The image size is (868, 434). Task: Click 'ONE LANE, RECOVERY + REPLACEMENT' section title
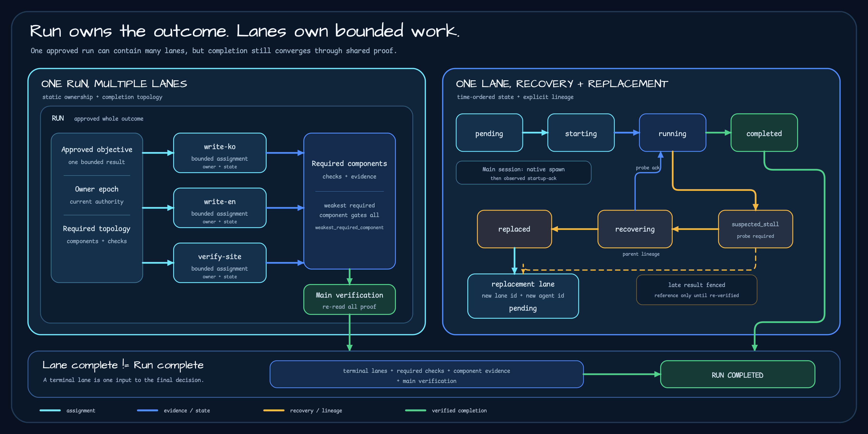(562, 84)
